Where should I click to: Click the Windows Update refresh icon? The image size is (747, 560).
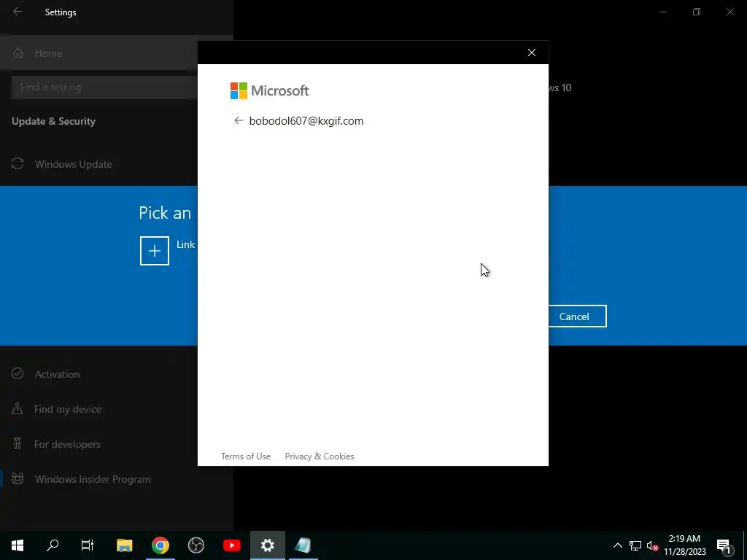coord(18,164)
